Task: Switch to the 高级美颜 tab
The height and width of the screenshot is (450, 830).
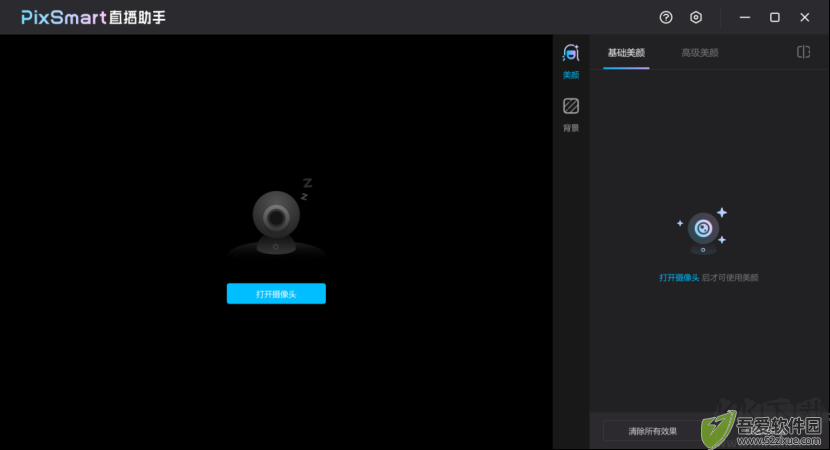Action: 700,52
